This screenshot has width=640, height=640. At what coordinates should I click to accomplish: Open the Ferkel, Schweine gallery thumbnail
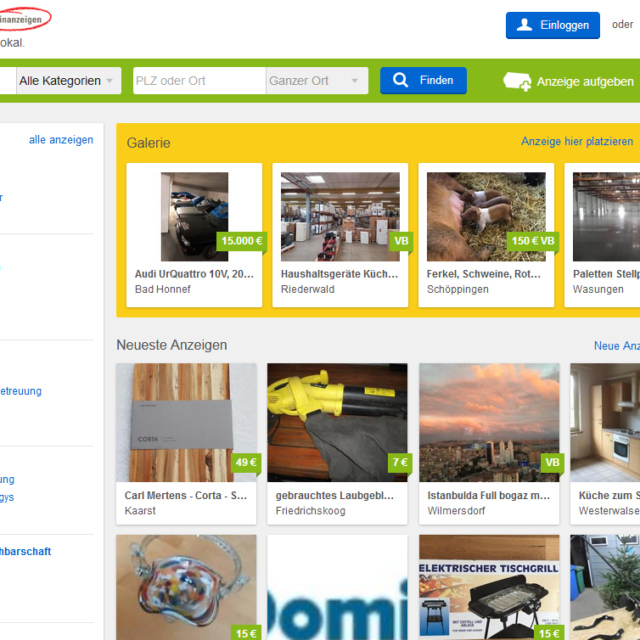[x=486, y=217]
